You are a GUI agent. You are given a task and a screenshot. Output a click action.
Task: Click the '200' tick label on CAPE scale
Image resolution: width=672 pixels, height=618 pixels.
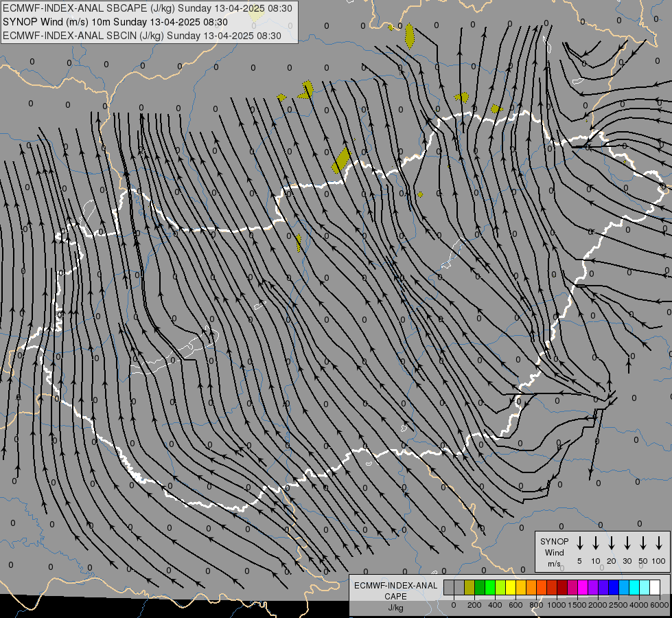pyautogui.click(x=474, y=605)
